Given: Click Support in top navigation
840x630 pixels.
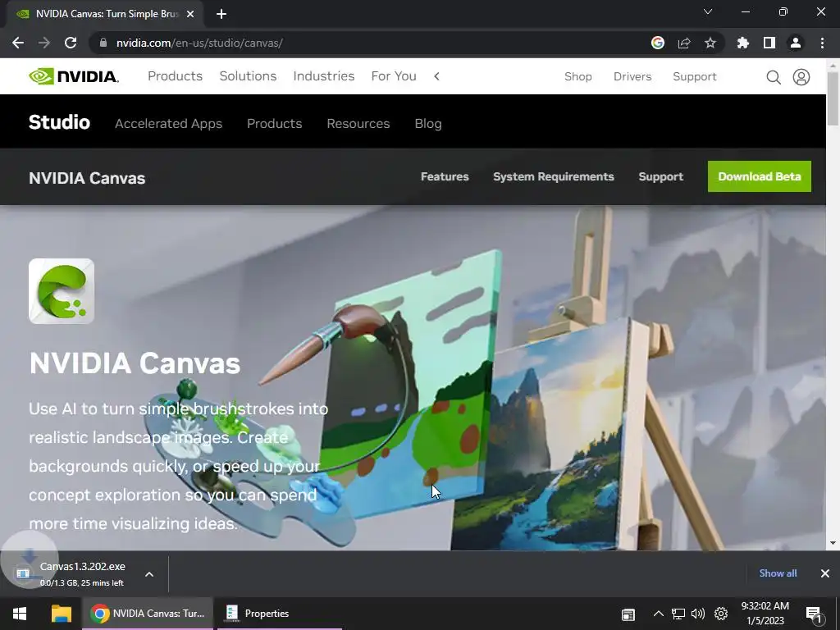Looking at the screenshot, I should coord(695,76).
